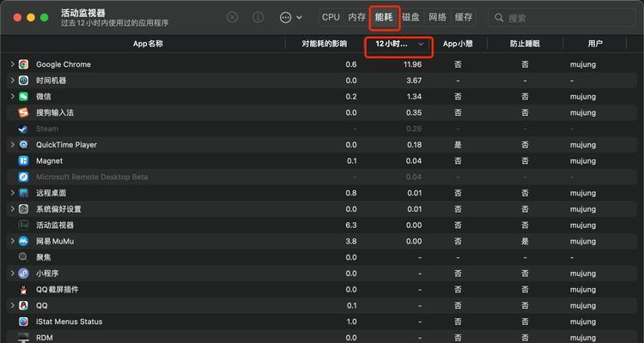Expand the 微信 row
The width and height of the screenshot is (644, 343).
[12, 96]
